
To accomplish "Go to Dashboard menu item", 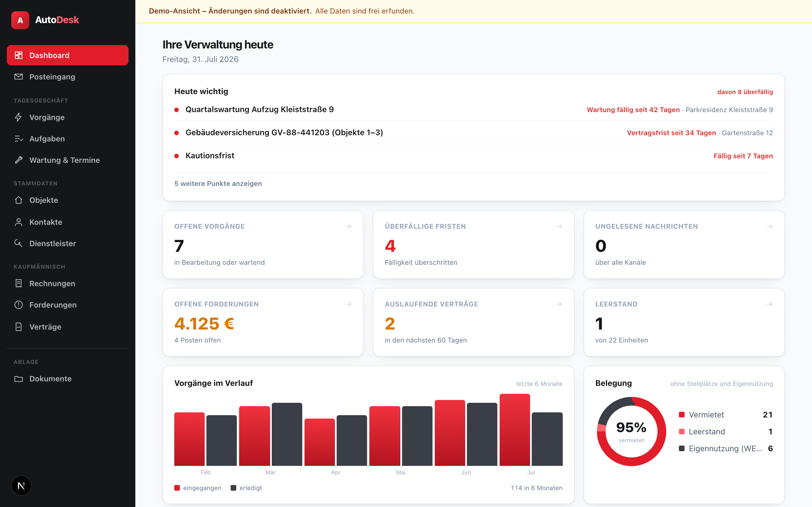I will (x=67, y=55).
